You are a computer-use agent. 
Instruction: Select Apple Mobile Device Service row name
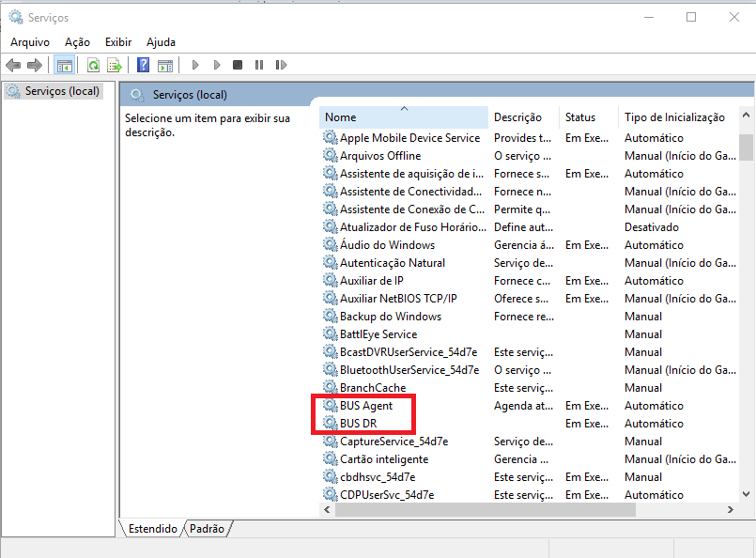click(409, 138)
